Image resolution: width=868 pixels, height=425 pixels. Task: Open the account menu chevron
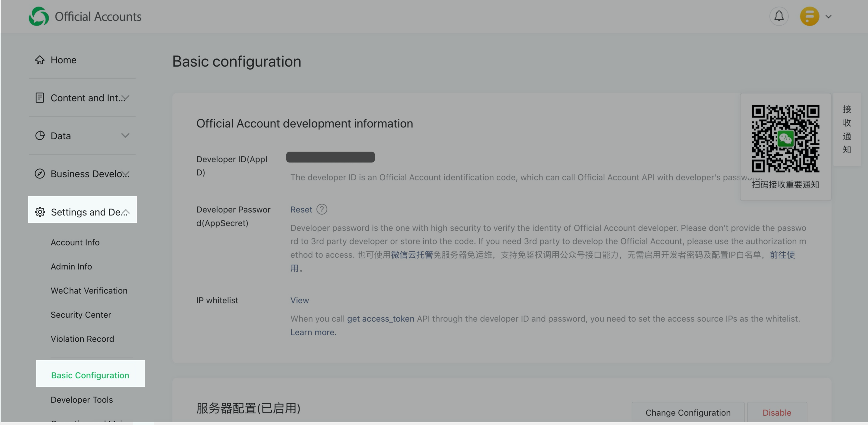tap(828, 17)
